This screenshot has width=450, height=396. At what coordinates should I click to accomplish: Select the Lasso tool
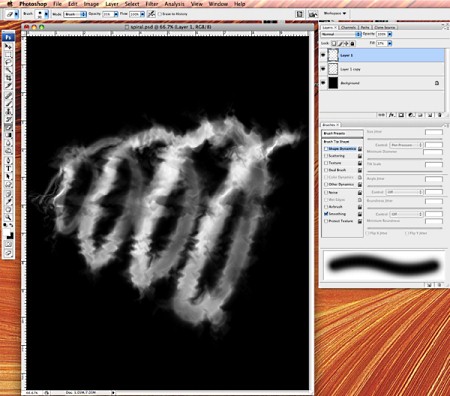(8, 62)
